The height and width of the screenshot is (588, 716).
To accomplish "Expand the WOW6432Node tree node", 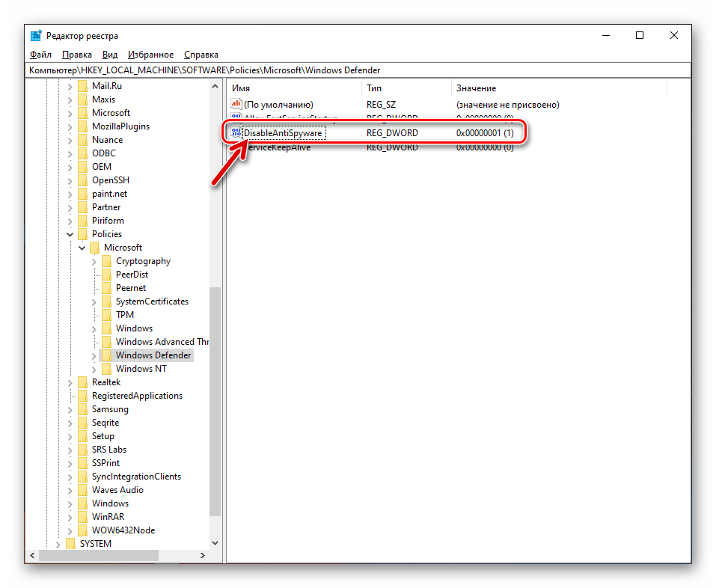I will click(x=70, y=531).
